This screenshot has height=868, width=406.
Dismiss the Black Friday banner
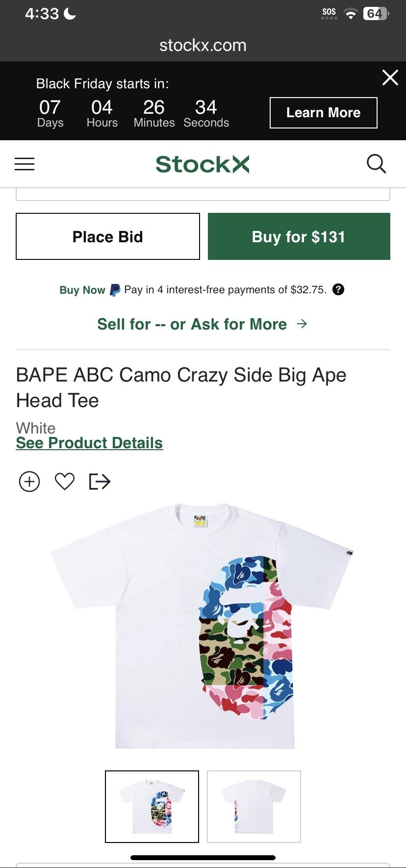coord(390,77)
